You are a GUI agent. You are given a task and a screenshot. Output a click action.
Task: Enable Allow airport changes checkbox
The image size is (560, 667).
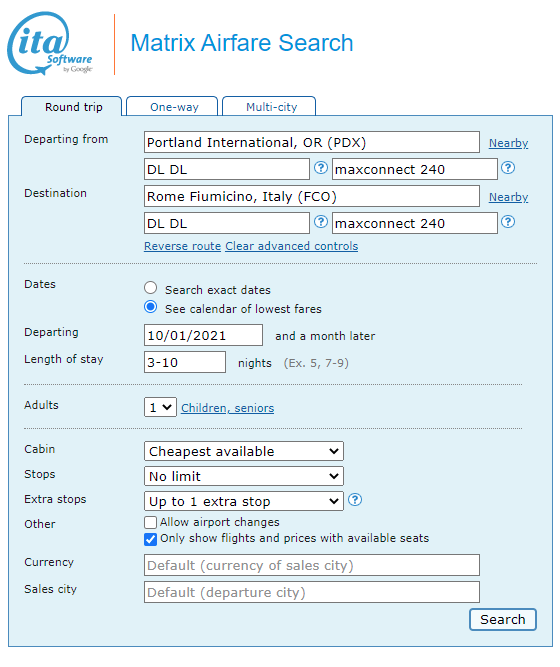[x=150, y=522]
